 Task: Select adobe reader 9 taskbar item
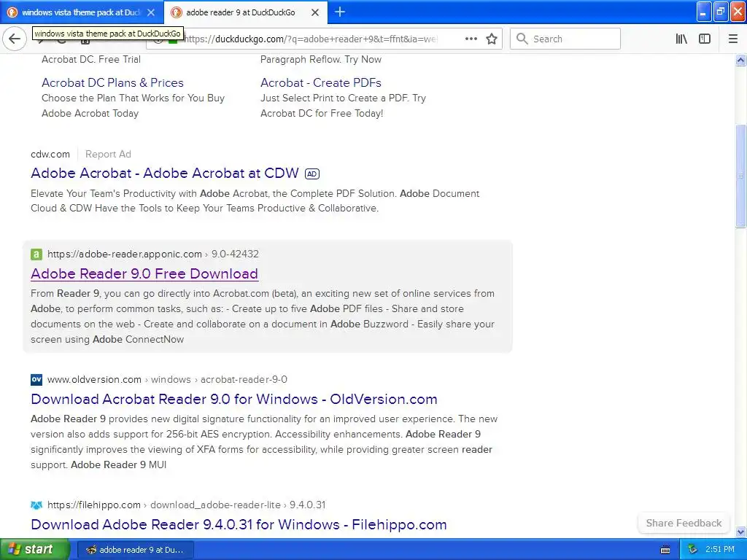pos(135,550)
